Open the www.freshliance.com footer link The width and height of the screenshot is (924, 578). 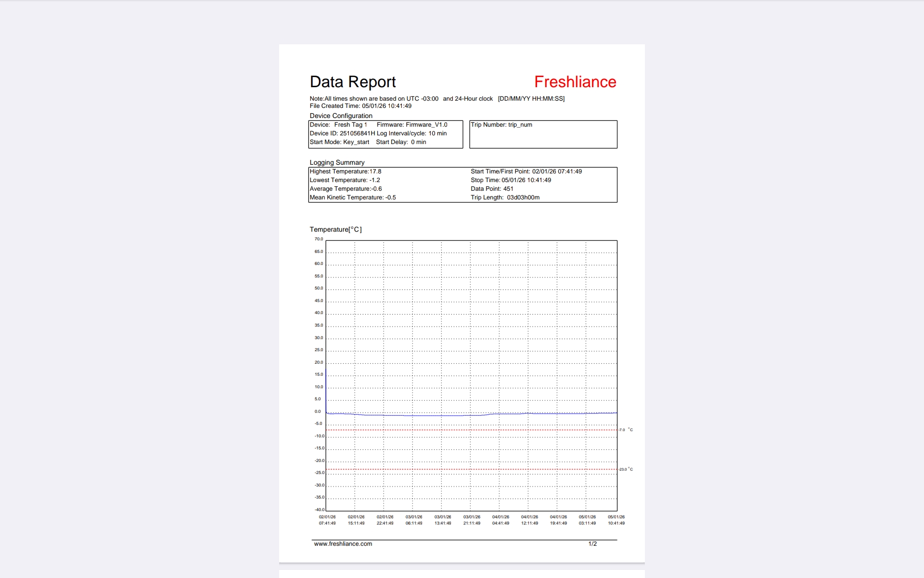point(343,544)
